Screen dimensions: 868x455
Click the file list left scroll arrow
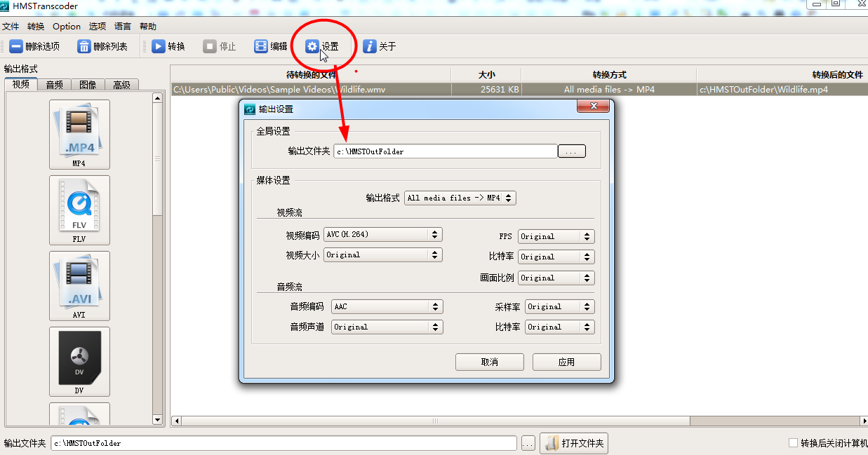(x=176, y=421)
